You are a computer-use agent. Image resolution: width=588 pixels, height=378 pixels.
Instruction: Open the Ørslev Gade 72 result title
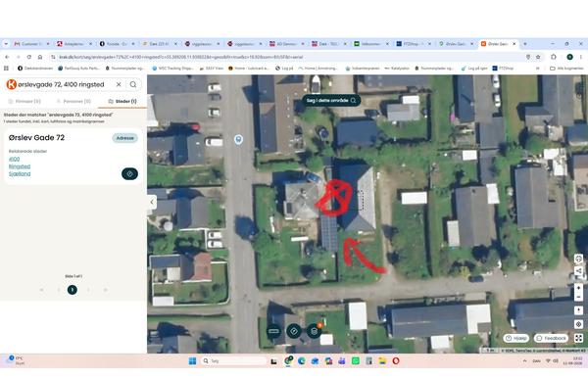coord(36,137)
